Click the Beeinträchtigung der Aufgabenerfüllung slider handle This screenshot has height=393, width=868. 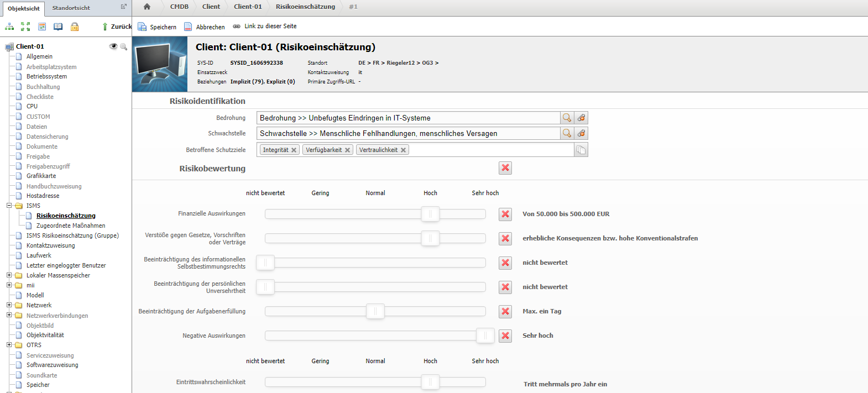tap(375, 311)
